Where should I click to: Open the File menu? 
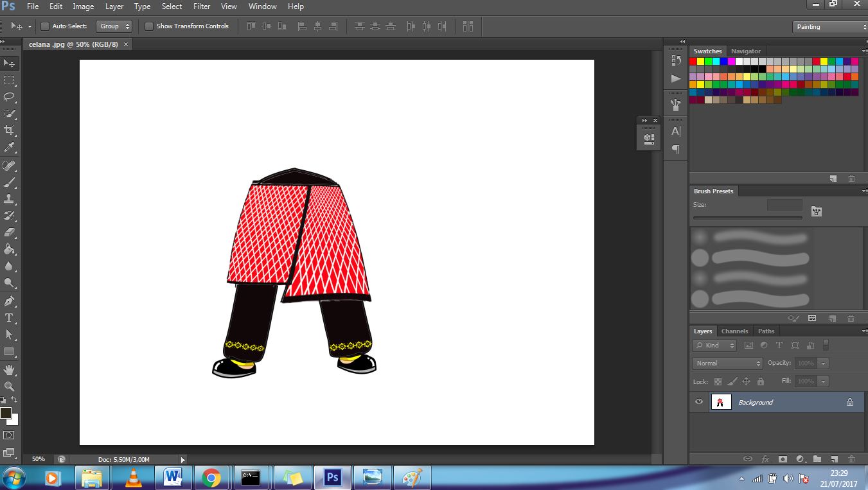pos(33,6)
